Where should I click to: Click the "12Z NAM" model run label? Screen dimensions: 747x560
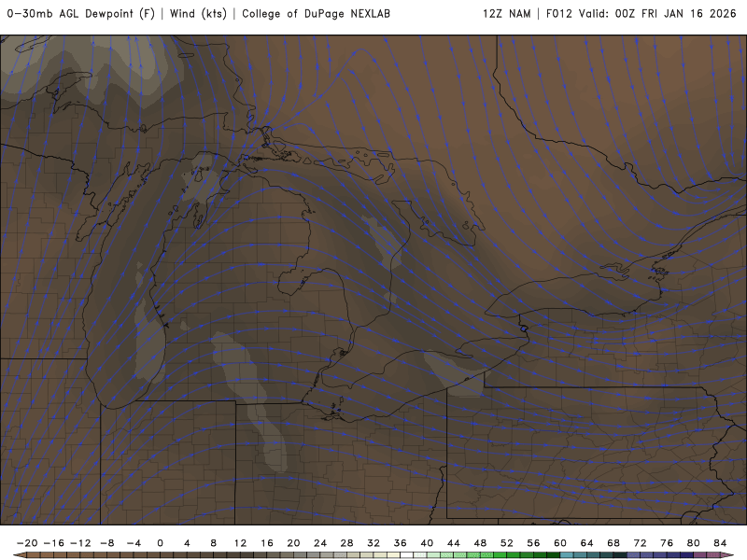[x=506, y=14]
